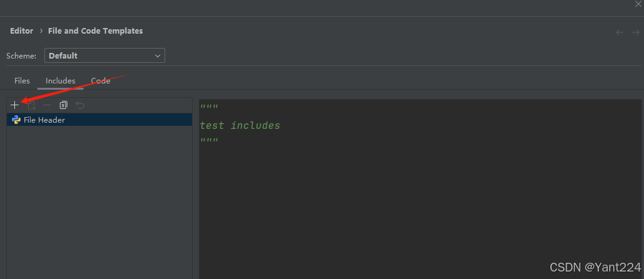
Task: Click the 'test includes' line in editor
Action: tap(240, 126)
